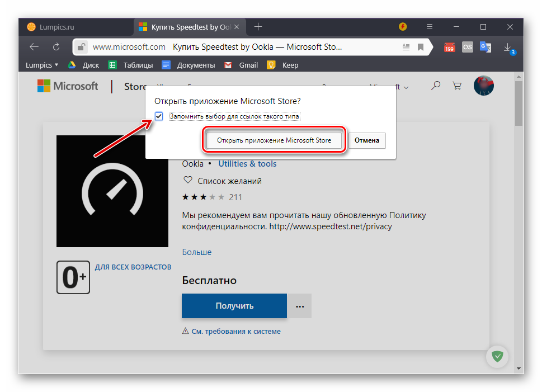Open a new tab with the plus button

pyautogui.click(x=258, y=27)
